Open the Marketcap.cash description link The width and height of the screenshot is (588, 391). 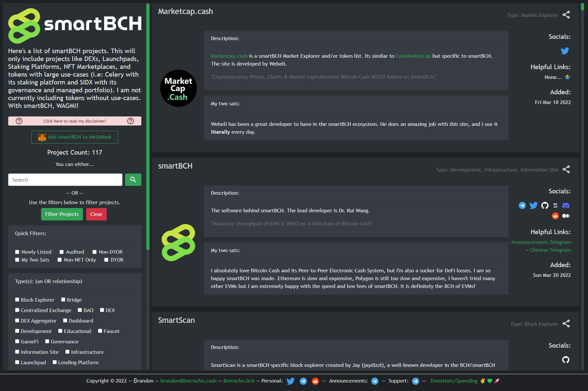click(229, 56)
